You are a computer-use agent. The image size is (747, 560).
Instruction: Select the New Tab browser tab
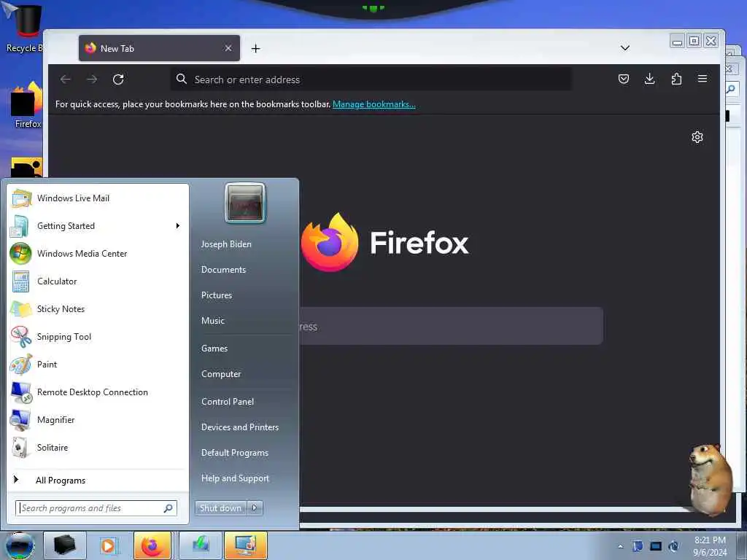159,48
